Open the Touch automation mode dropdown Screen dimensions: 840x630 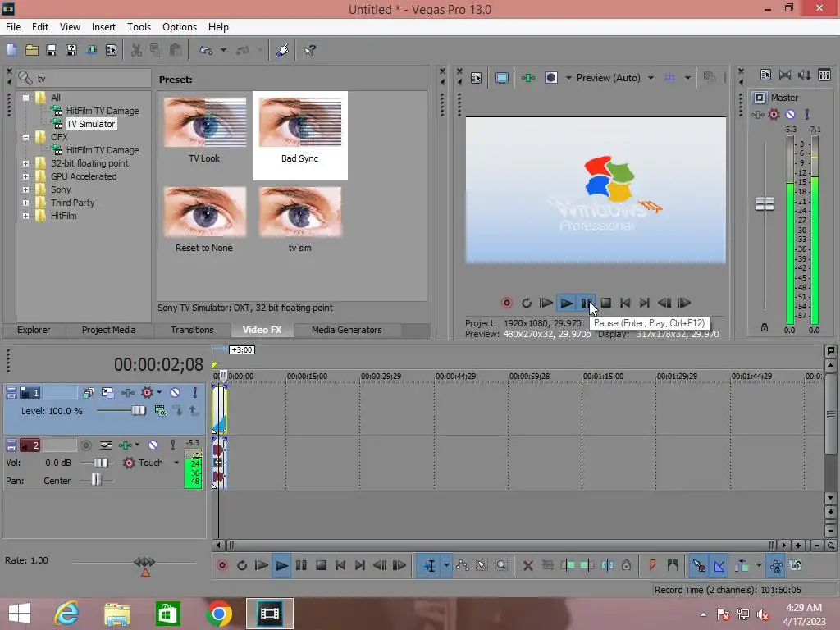[176, 463]
